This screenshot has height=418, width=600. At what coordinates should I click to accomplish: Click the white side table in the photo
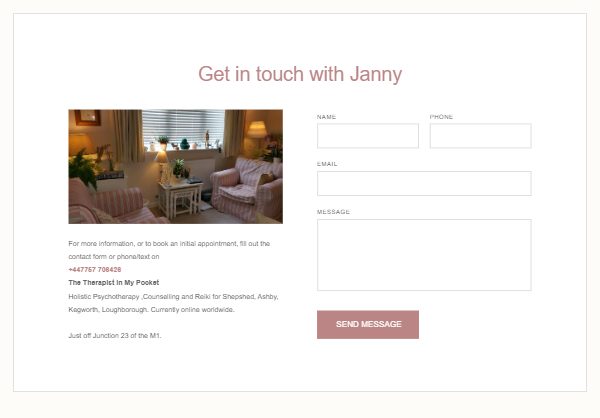(181, 199)
